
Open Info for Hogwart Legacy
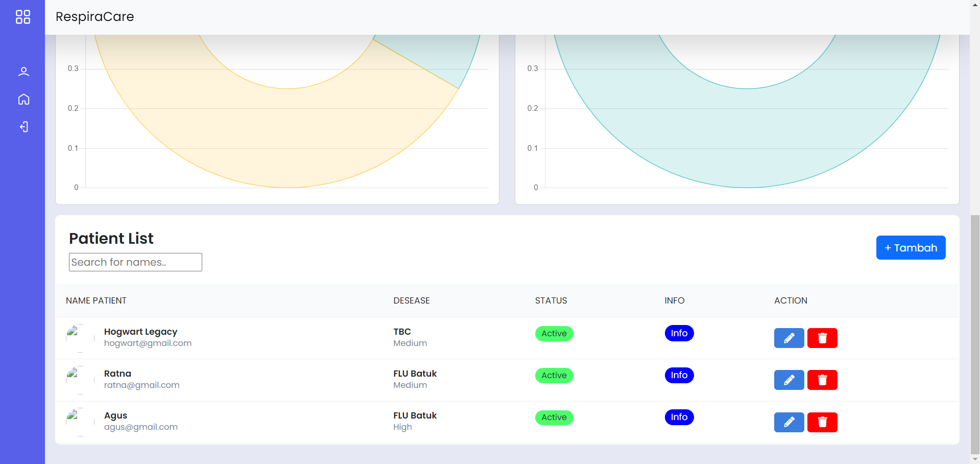click(x=679, y=333)
